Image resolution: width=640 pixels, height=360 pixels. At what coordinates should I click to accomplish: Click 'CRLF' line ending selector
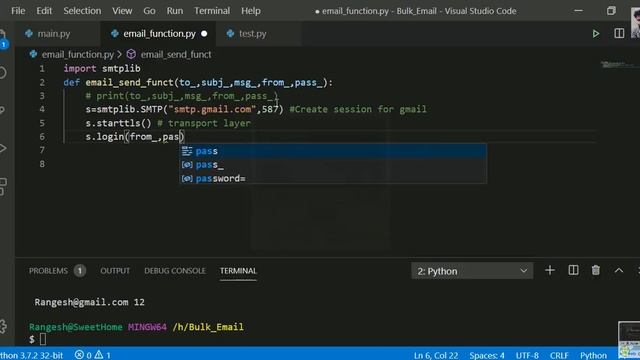tap(559, 355)
